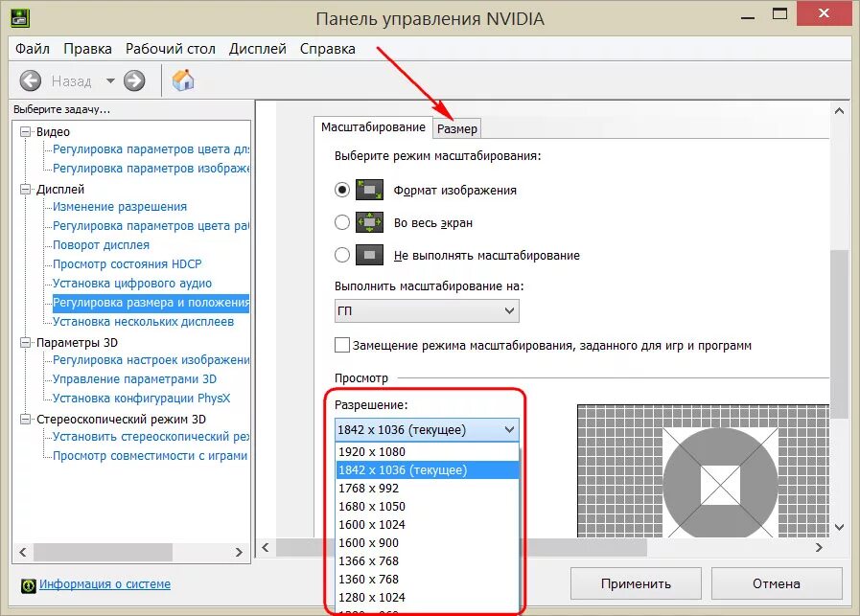The width and height of the screenshot is (860, 616).
Task: Open the Дисплей menu
Action: [x=258, y=49]
